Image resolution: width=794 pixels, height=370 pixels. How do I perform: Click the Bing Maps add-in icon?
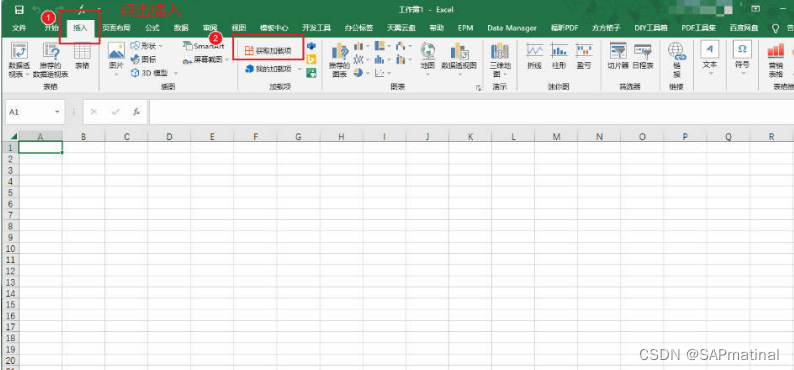(311, 59)
